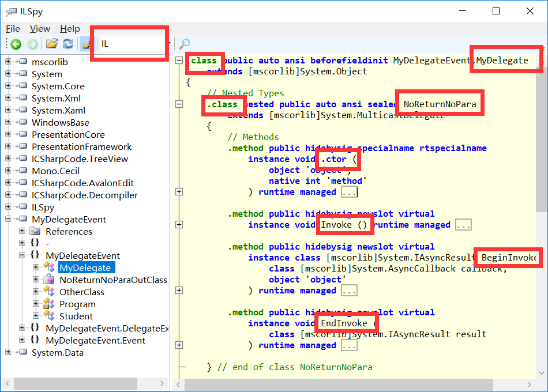The image size is (548, 392).
Task: Open an assembly with the folder icon
Action: point(52,44)
